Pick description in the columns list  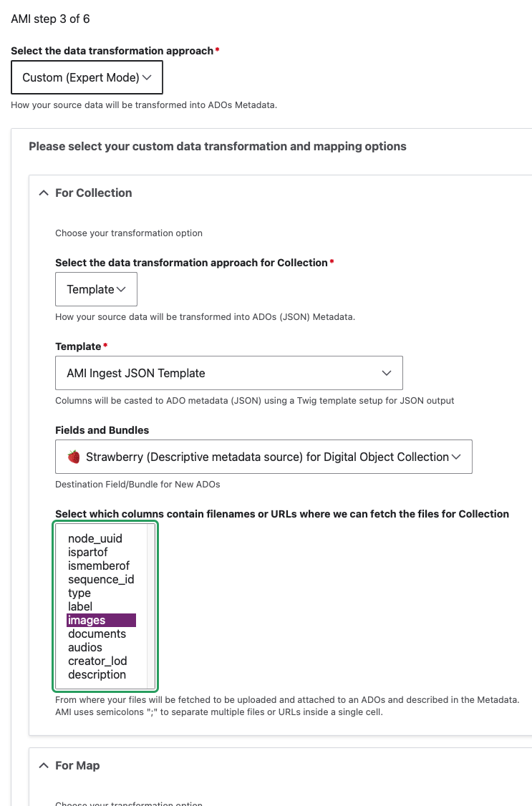(97, 674)
